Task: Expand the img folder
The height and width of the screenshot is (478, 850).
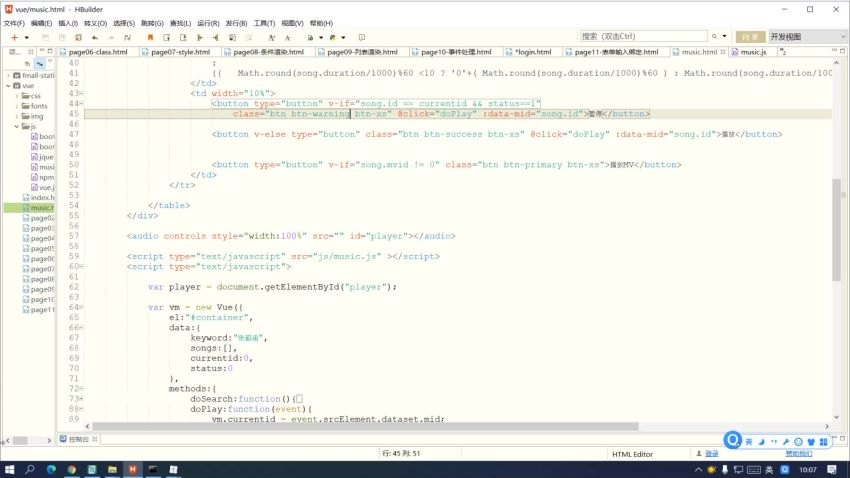Action: click(x=17, y=117)
